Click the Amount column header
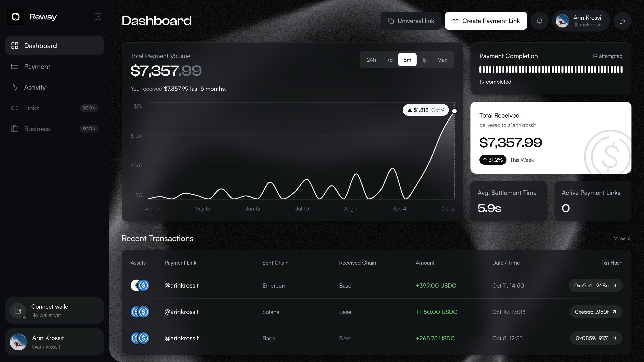Viewport: 644px width, 362px height. [x=425, y=263]
